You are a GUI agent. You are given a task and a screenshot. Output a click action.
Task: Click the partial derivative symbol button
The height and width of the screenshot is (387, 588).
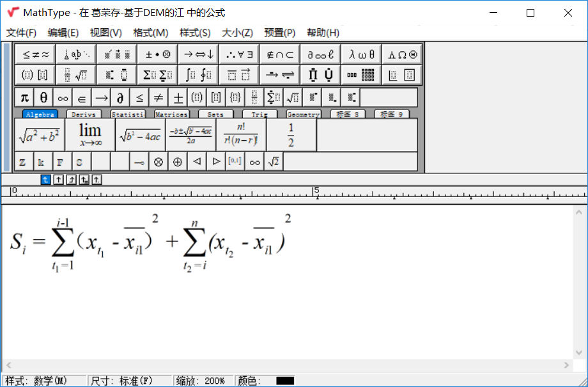coord(120,97)
